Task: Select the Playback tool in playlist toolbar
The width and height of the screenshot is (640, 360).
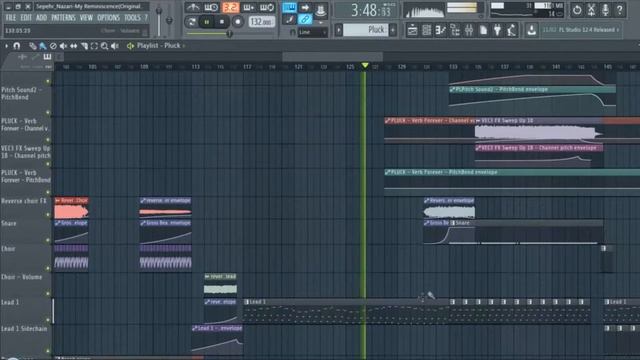Action: pyautogui.click(x=115, y=46)
